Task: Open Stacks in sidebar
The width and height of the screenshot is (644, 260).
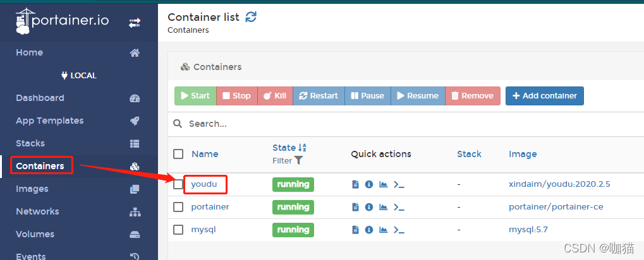Action: [x=30, y=143]
